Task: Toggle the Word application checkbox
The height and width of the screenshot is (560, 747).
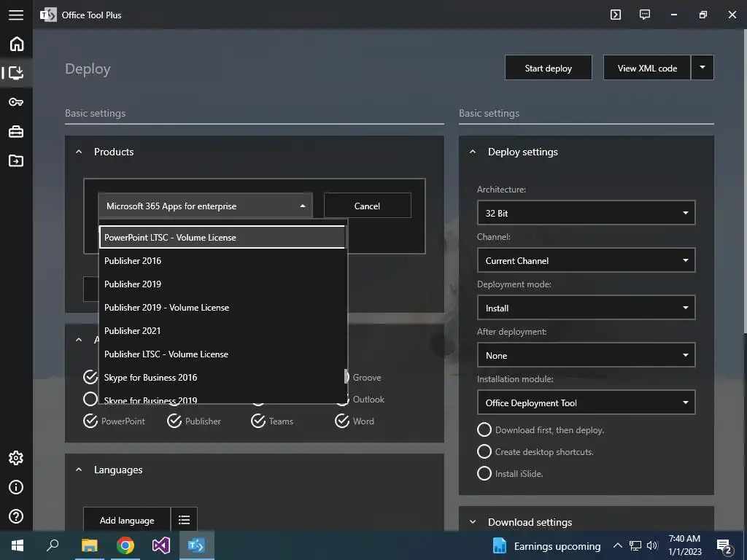Action: (342, 421)
